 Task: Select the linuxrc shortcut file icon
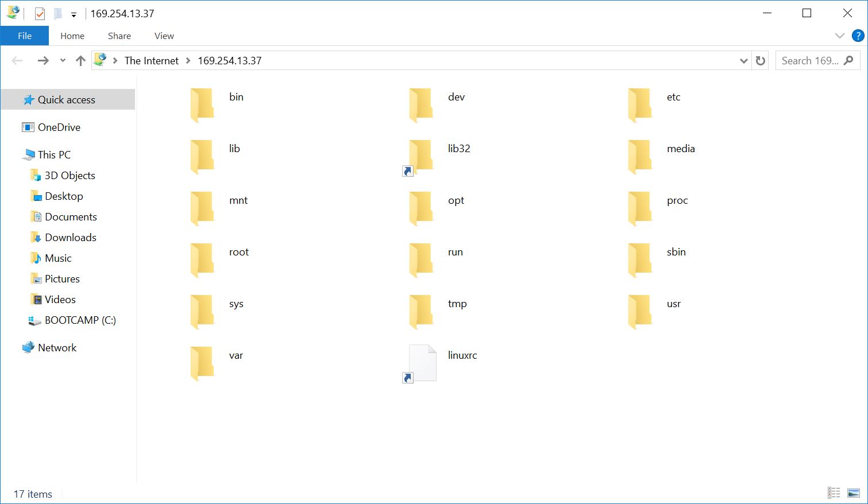pos(420,364)
